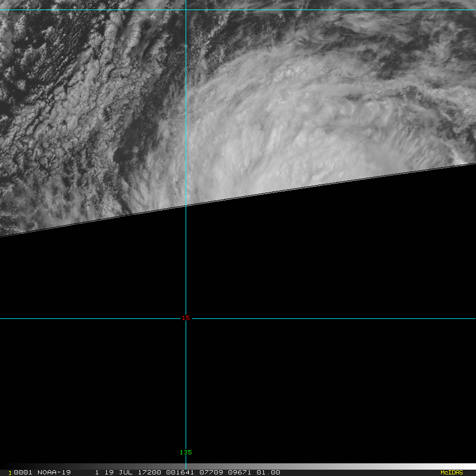Click the top cyan latitude line
Image resolution: width=476 pixels, height=476 pixels.
[x=317, y=10]
